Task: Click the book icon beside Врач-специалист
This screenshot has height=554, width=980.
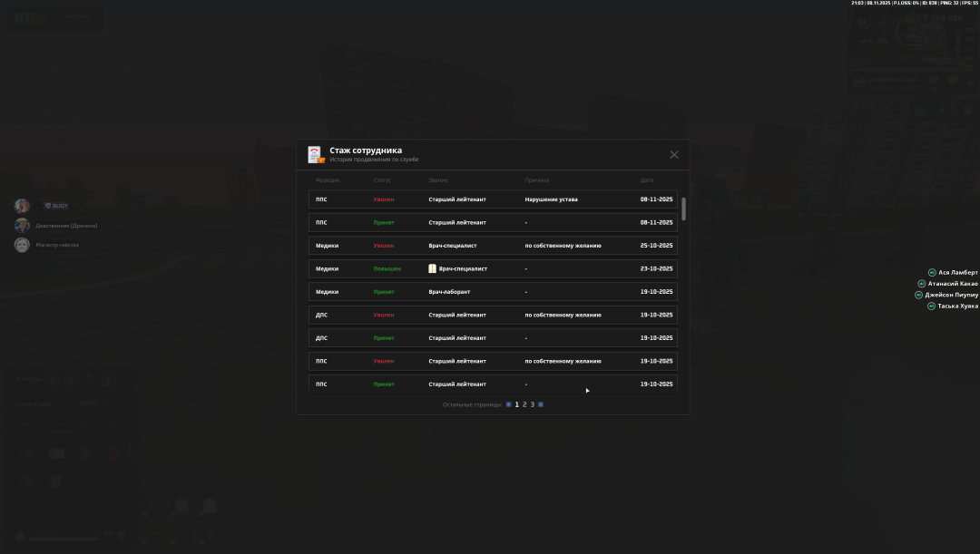Action: [x=433, y=268]
